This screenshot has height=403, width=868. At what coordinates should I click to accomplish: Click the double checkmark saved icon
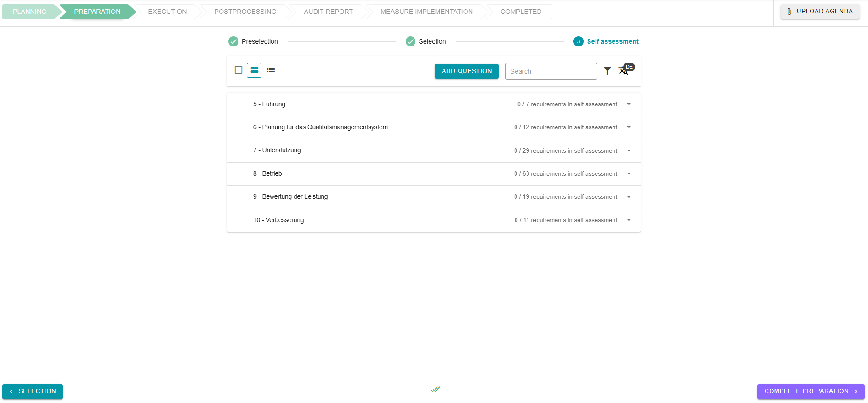click(x=435, y=389)
